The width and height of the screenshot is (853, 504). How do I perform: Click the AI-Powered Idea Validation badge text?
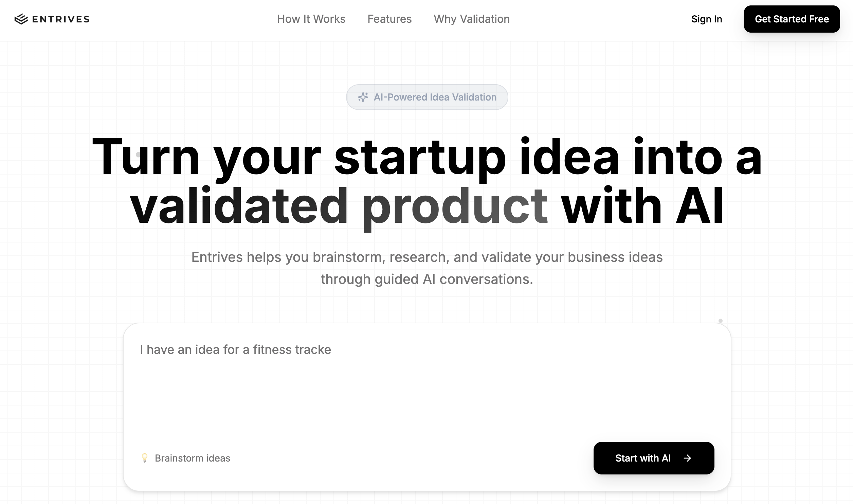[435, 97]
